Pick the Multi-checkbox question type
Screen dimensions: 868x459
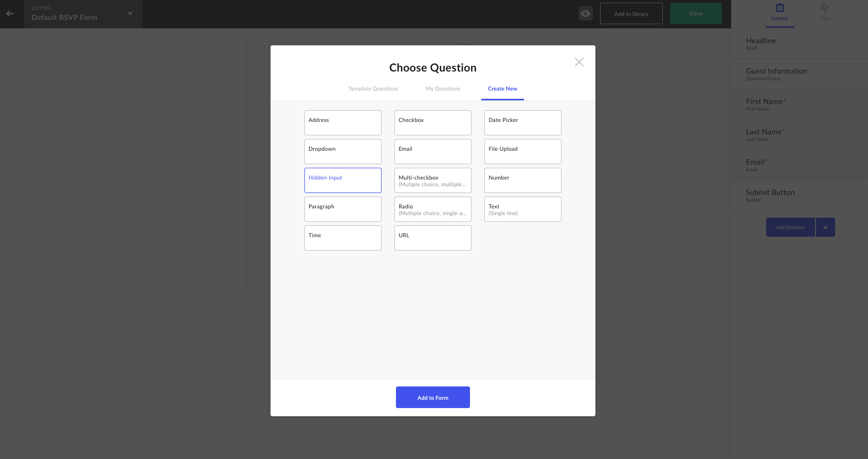433,180
